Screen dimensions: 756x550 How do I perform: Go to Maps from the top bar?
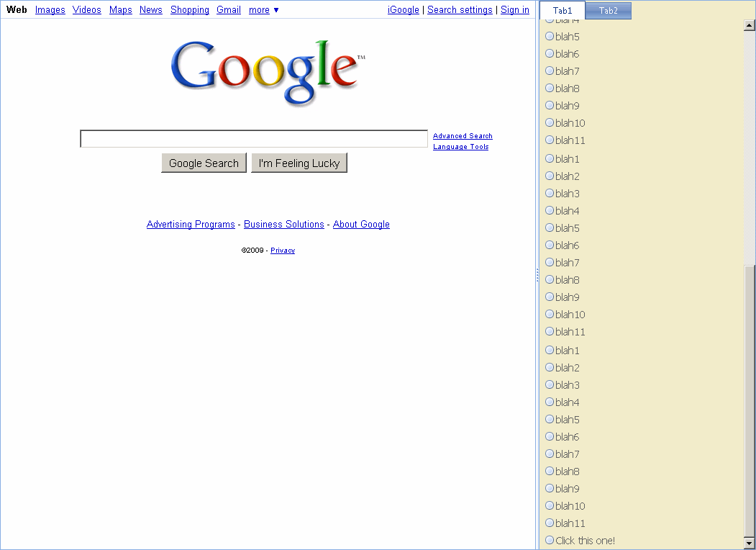tap(121, 9)
